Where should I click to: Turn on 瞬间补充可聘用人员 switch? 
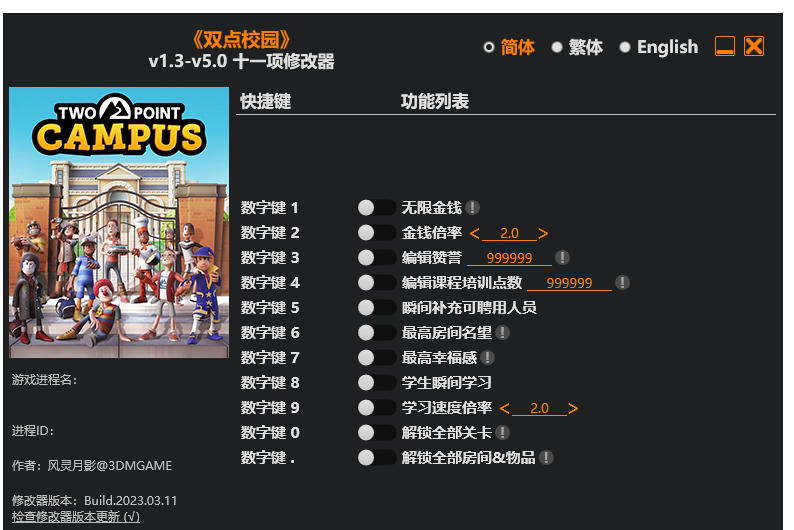click(376, 308)
